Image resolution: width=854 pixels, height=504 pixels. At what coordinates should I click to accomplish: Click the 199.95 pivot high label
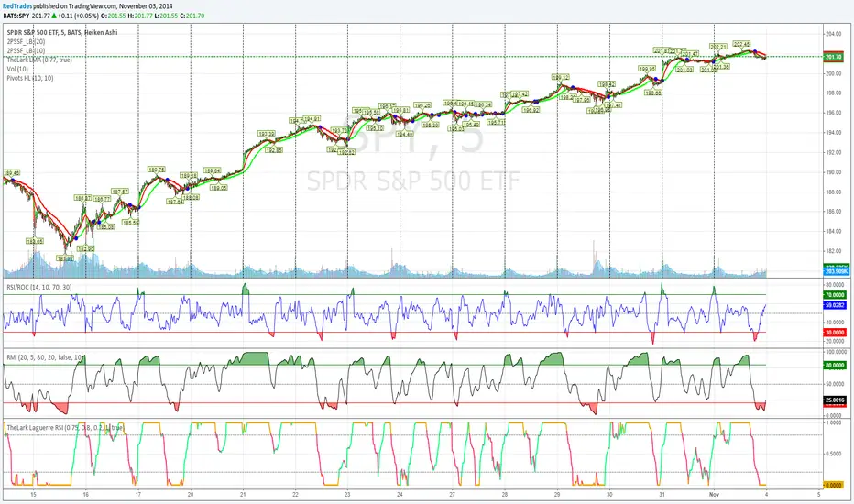tap(647, 70)
